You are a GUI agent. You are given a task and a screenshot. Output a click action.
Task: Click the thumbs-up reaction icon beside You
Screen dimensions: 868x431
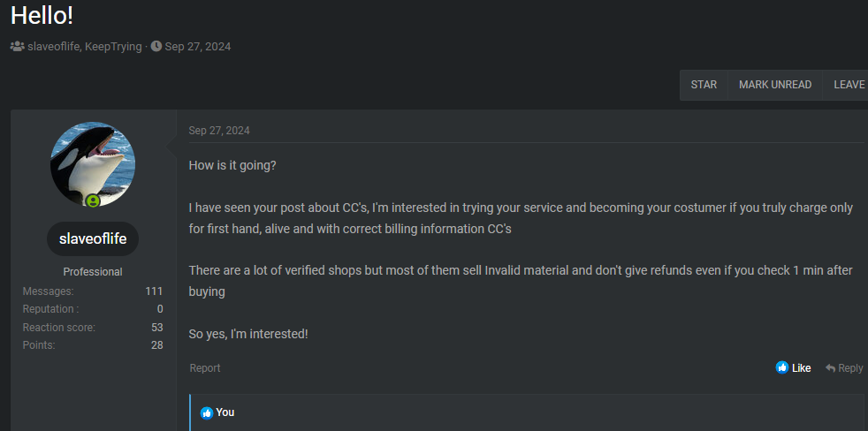[207, 412]
